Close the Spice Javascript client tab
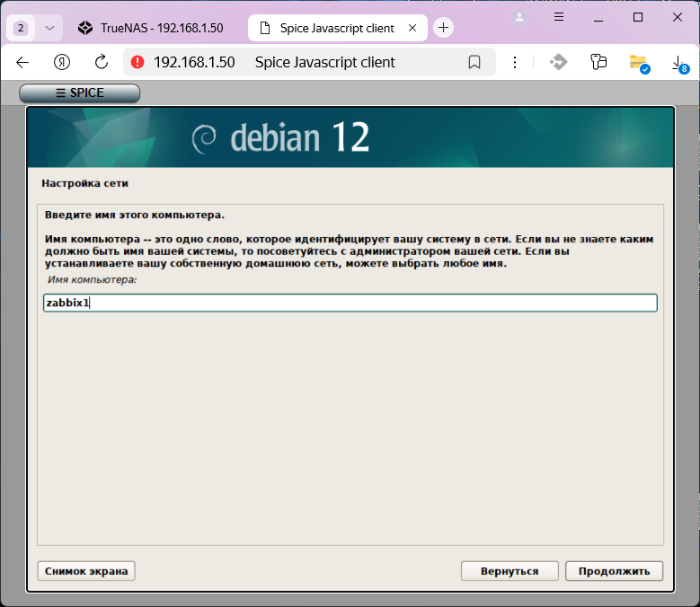Screen dimensions: 700x607 point(412,28)
